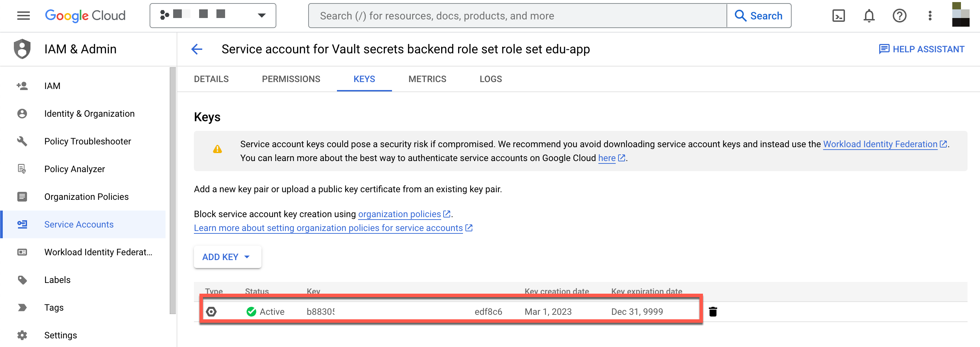Follow the organization policies link

(400, 214)
